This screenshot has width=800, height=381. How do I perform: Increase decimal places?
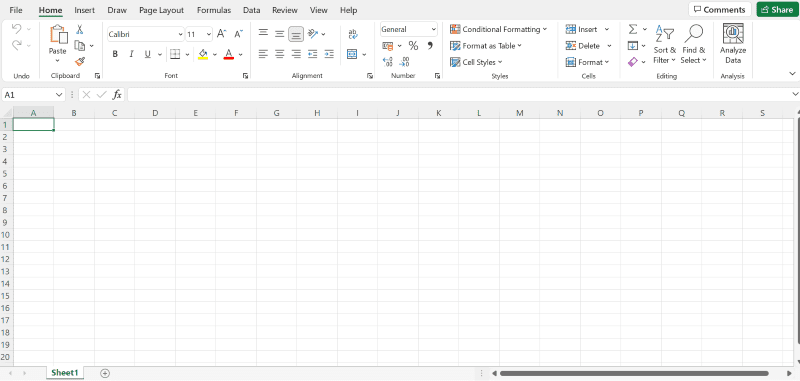pos(388,62)
